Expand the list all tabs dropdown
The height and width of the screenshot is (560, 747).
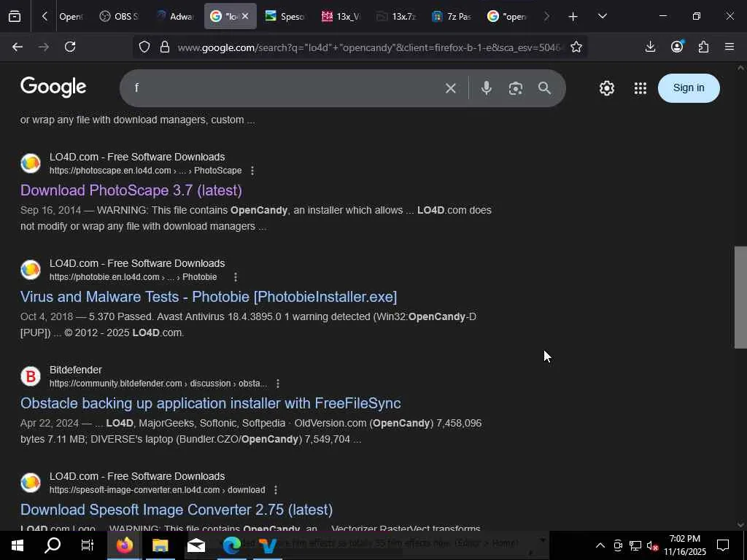click(x=602, y=16)
